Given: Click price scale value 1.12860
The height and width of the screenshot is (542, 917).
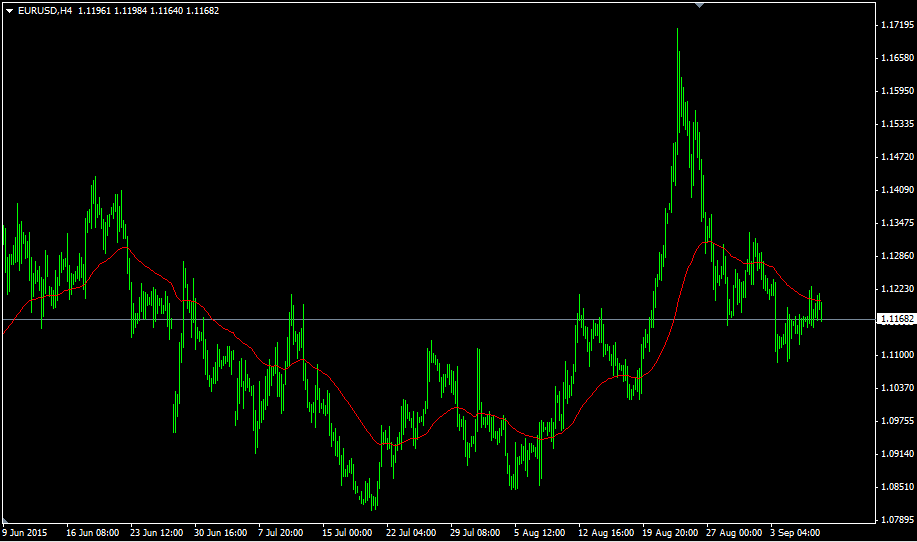Looking at the screenshot, I should point(897,256).
